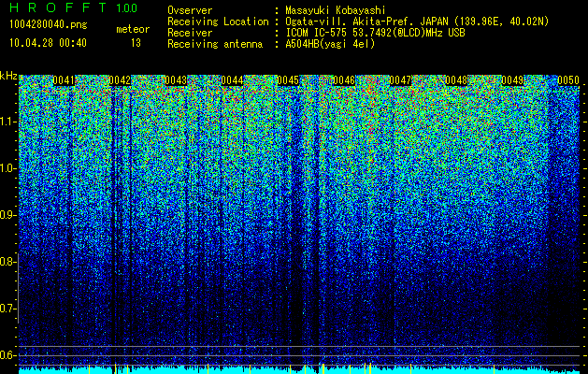The width and height of the screenshot is (588, 374).
Task: Click the Receiving Location label
Action: tap(218, 22)
